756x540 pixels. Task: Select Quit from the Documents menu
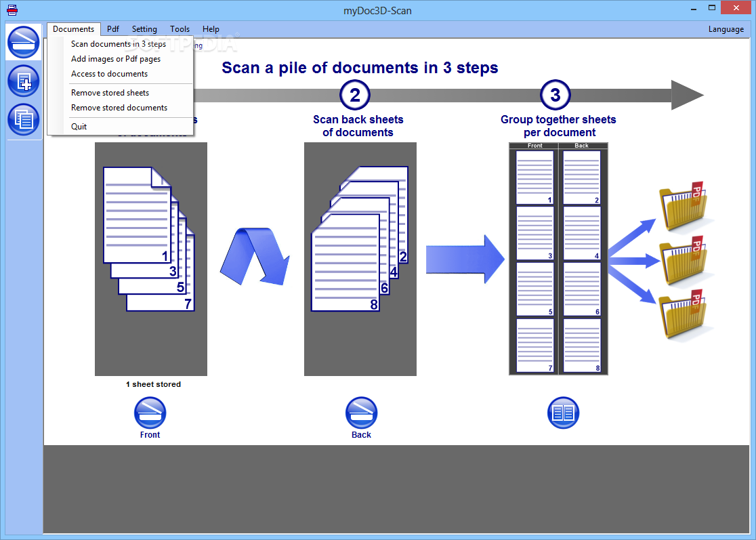(79, 126)
